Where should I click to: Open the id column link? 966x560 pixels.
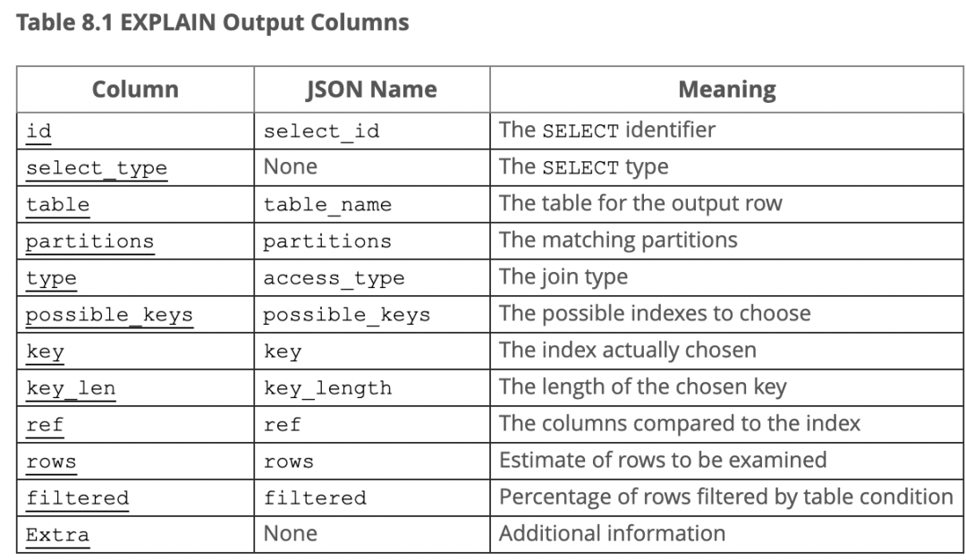pos(38,132)
